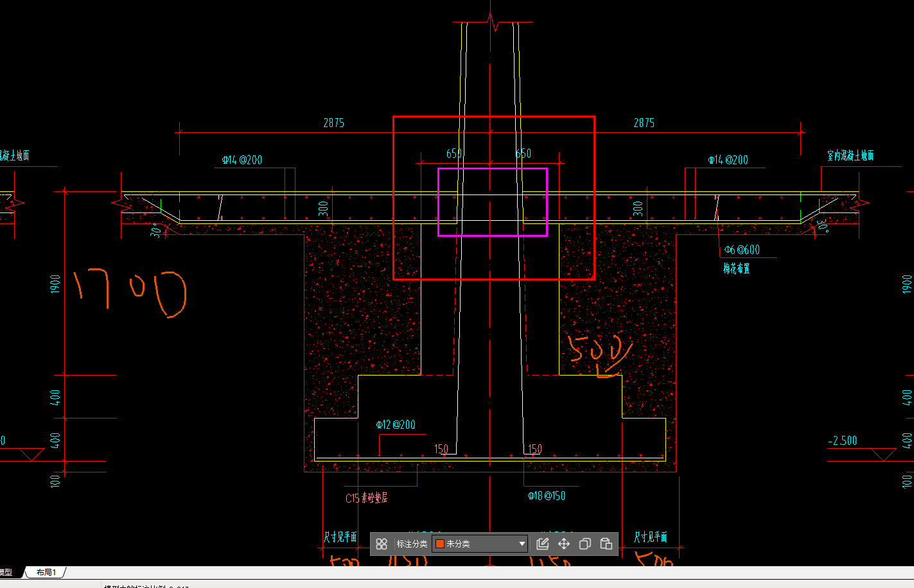Image resolution: width=914 pixels, height=588 pixels.
Task: Click the right 650 dimension text
Action: (x=523, y=153)
